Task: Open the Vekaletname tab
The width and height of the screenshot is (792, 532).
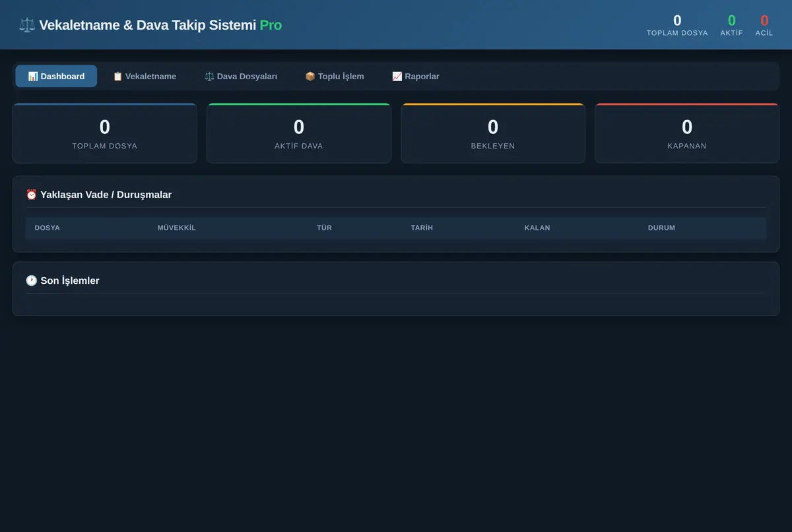Action: 145,77
